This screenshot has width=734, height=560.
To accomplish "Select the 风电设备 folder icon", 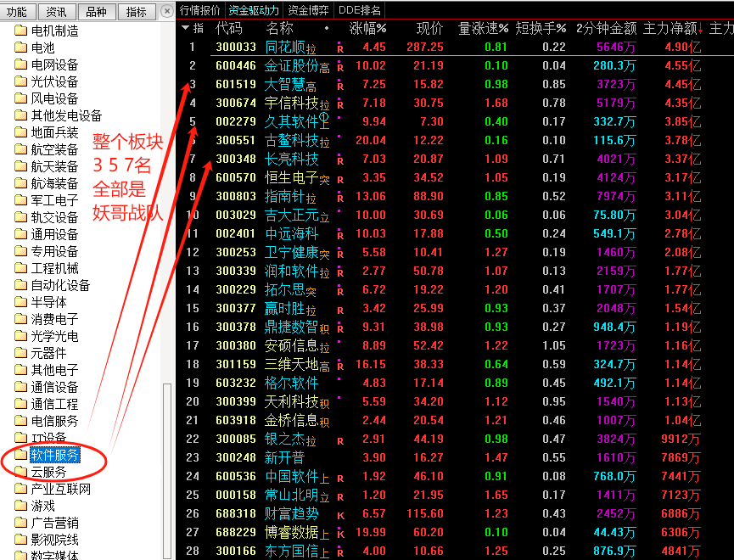I will pyautogui.click(x=20, y=98).
